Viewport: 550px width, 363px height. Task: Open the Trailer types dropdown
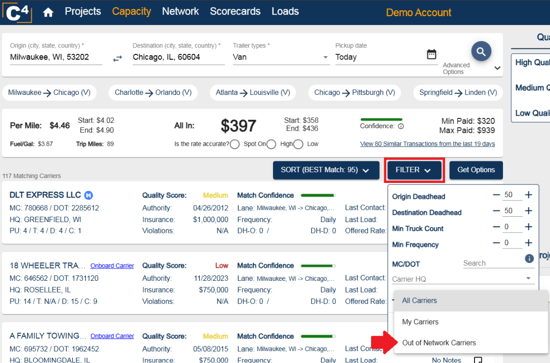pyautogui.click(x=281, y=57)
